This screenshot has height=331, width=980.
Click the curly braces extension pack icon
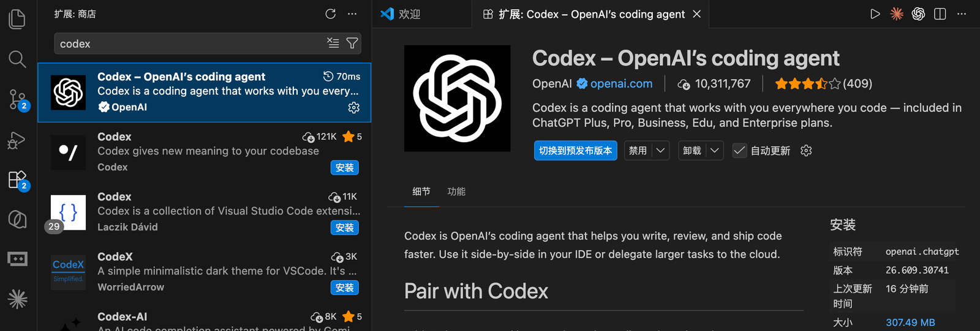(68, 212)
